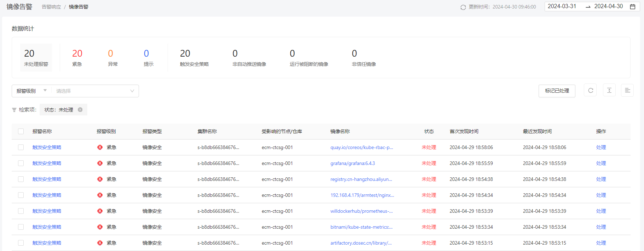Check the willdockerhub/prometheus row checkbox
Screen dimensions: 644x251
(21, 211)
